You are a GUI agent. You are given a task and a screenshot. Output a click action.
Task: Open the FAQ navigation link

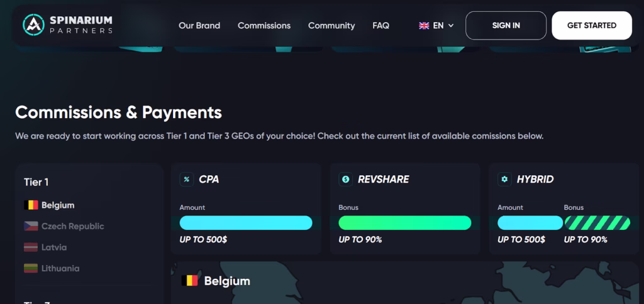pos(380,26)
